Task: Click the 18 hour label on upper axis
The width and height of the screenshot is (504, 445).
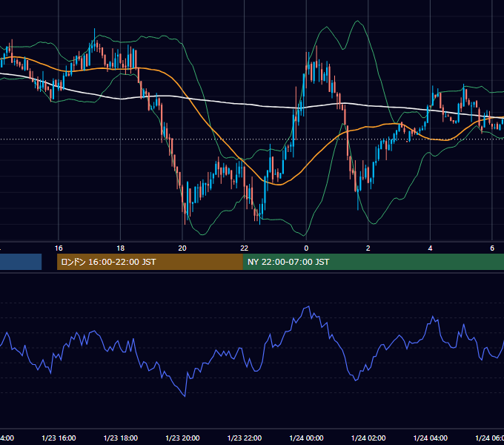Action: coord(121,248)
